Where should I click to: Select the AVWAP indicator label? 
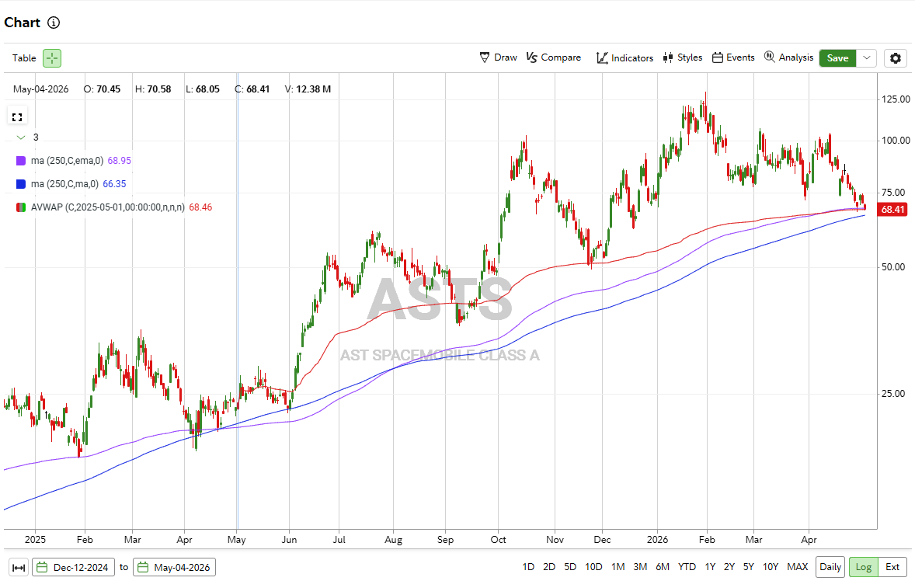tap(108, 207)
